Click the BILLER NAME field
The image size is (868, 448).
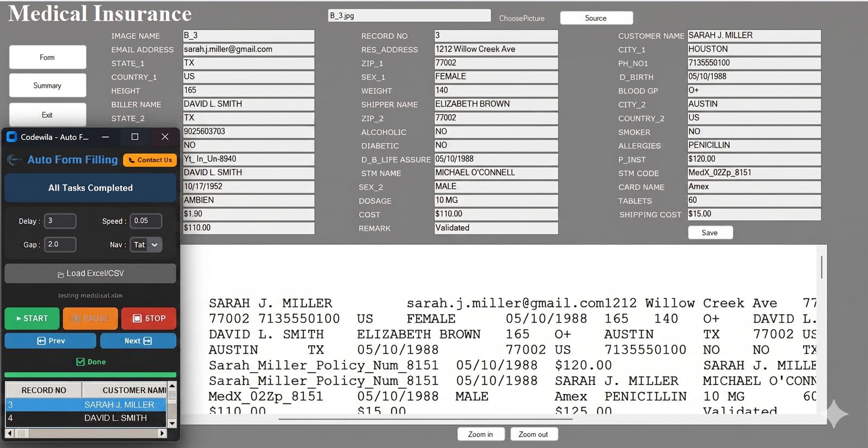pos(248,104)
